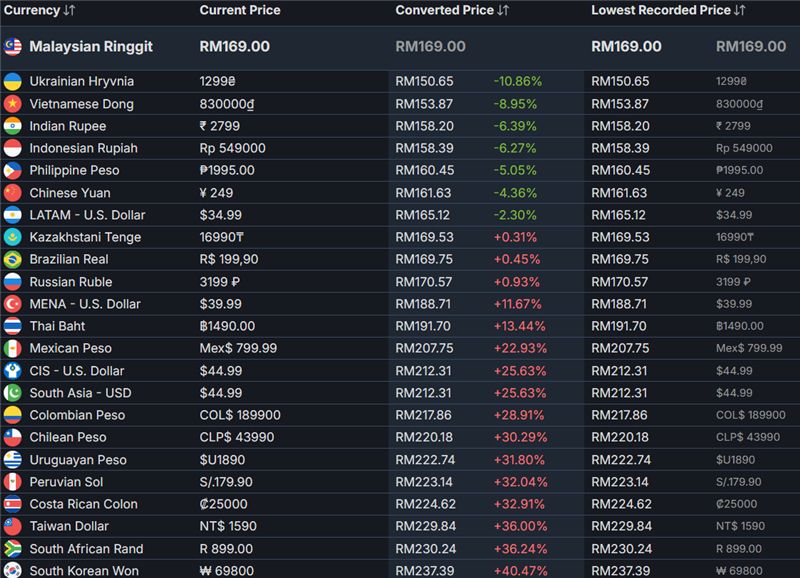Screen dimensions: 800x578
Task: Click the Ukrainian Hryvnia -10.86% discount value
Action: tap(518, 82)
